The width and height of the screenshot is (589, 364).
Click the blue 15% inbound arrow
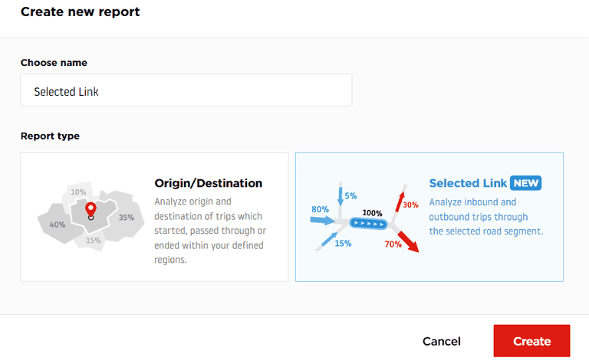pos(327,240)
